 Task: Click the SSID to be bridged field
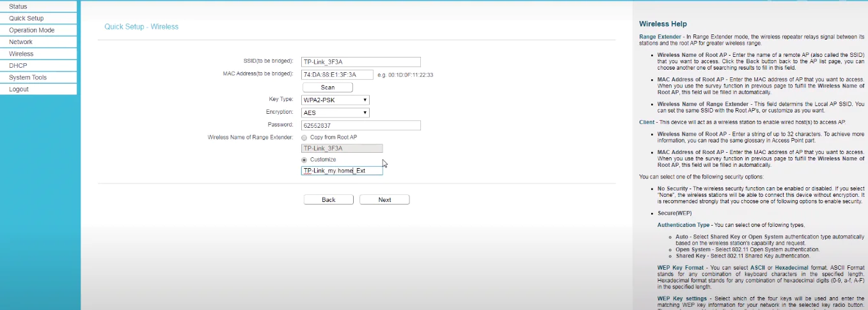point(361,62)
